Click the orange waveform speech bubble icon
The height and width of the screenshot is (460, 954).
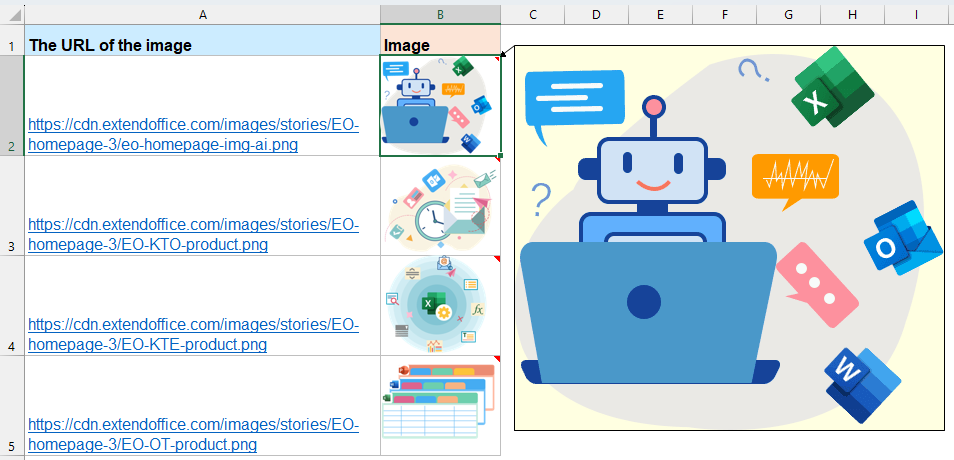[795, 179]
